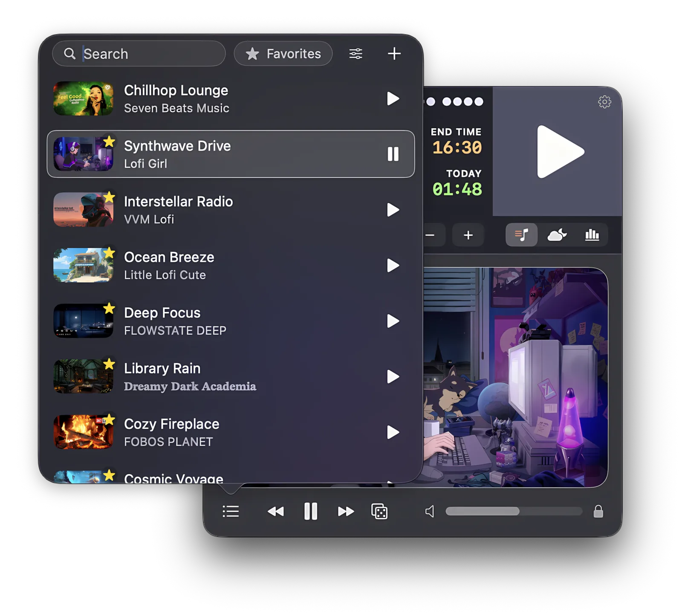This screenshot has height=616, width=682.
Task: Click the FLOWSTATE DEEP subtitle
Action: tap(175, 330)
